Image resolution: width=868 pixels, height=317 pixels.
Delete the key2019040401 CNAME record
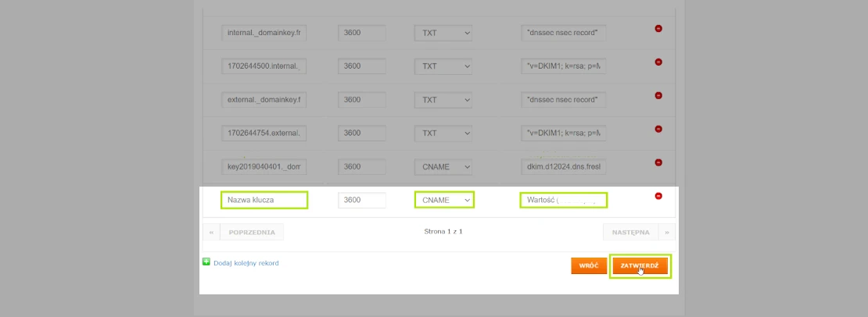pyautogui.click(x=658, y=162)
